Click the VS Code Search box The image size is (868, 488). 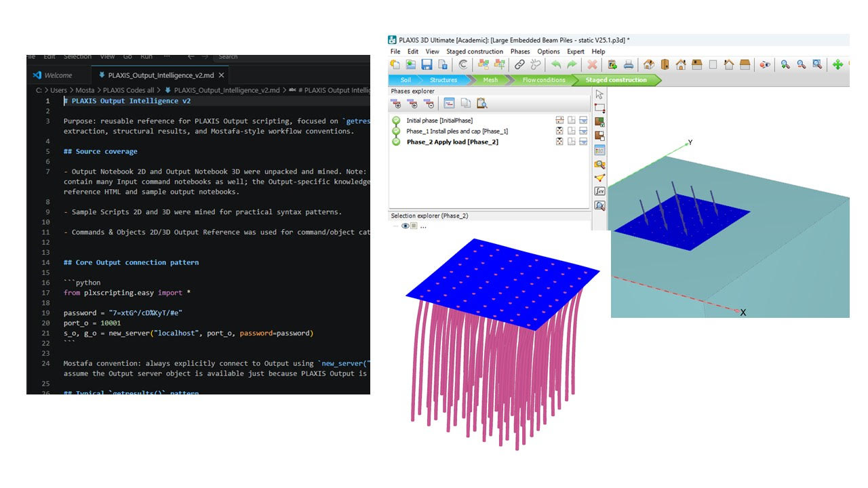(x=292, y=57)
